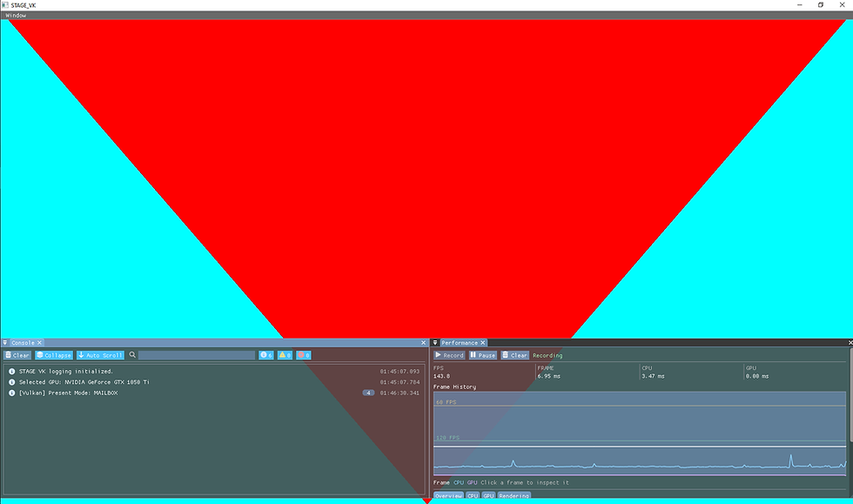The height and width of the screenshot is (504, 853).
Task: Click the 'Recording' status label
Action: pos(547,355)
